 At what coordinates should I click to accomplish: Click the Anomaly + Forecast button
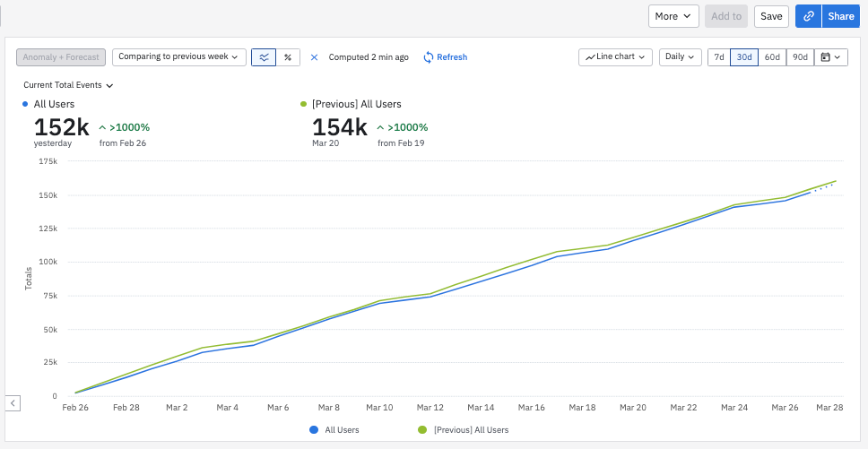(61, 56)
